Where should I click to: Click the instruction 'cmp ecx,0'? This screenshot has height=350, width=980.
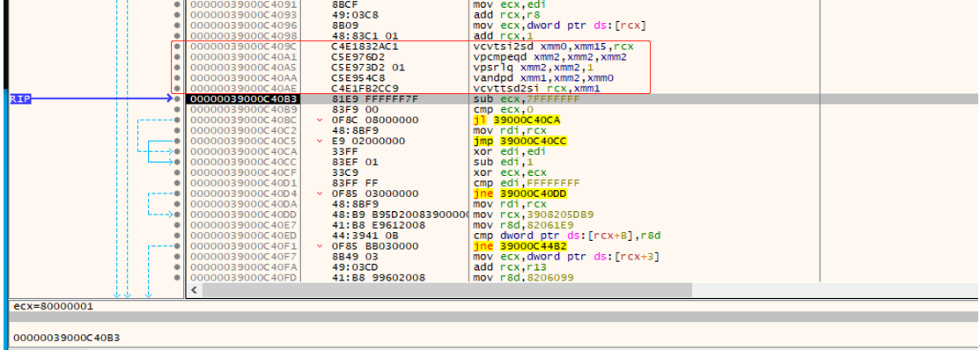(503, 109)
